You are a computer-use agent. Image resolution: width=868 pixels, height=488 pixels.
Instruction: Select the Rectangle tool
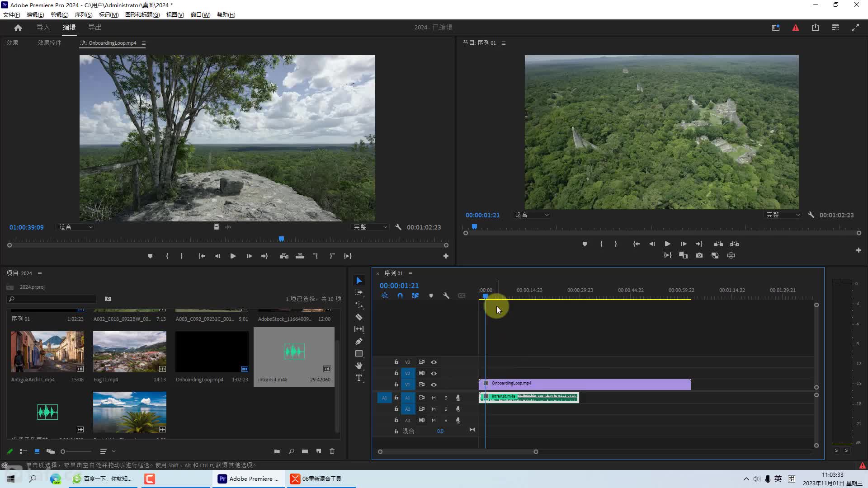coord(359,354)
